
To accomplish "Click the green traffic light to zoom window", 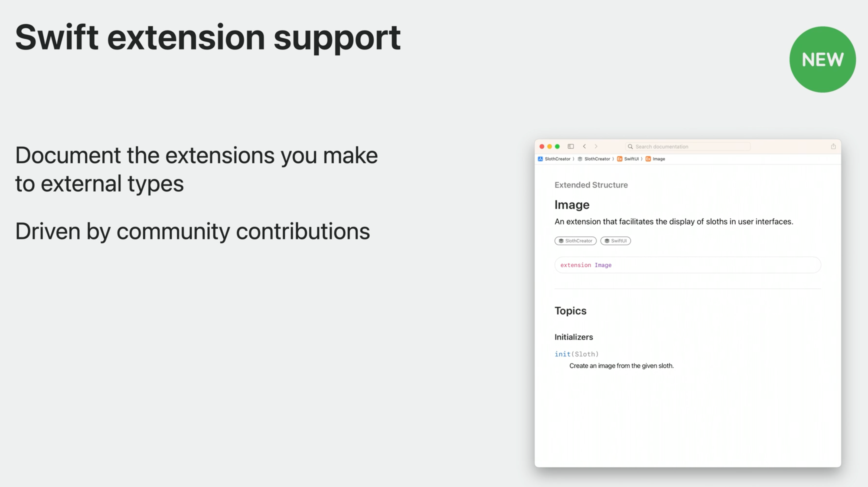I will coord(558,146).
